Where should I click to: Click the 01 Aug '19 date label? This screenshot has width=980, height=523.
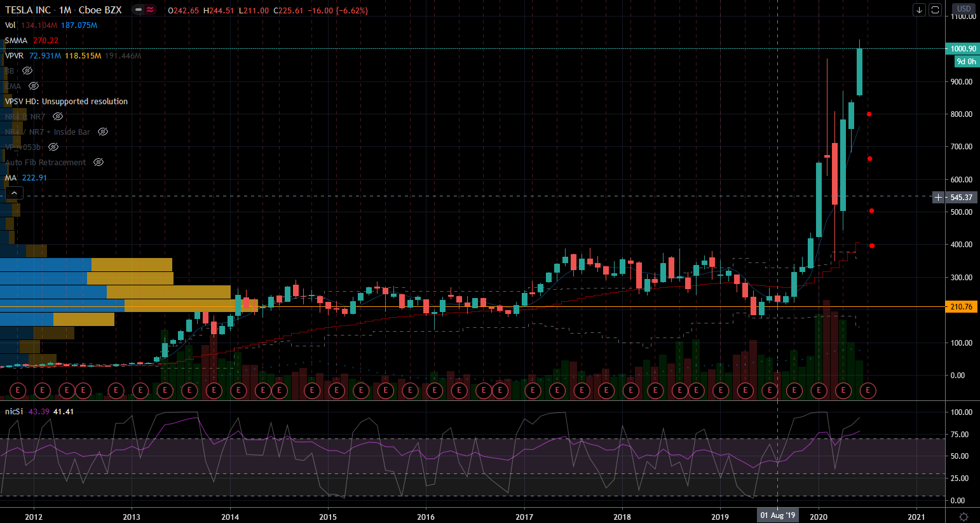click(x=777, y=515)
